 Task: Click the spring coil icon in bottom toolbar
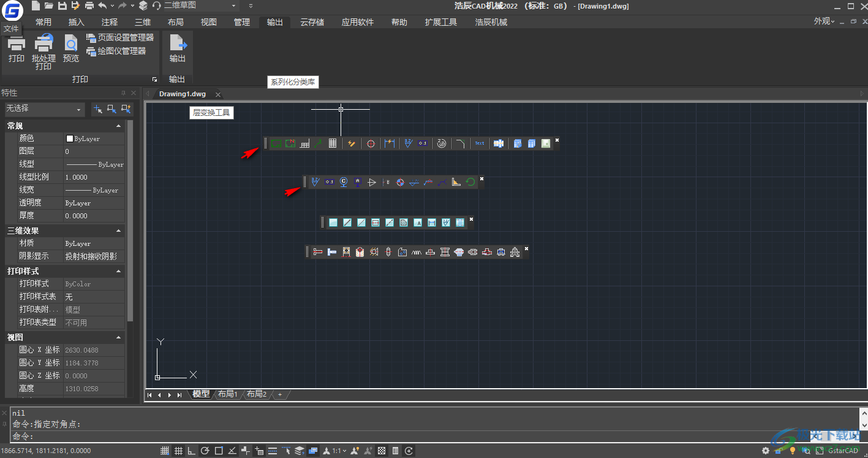coord(417,252)
